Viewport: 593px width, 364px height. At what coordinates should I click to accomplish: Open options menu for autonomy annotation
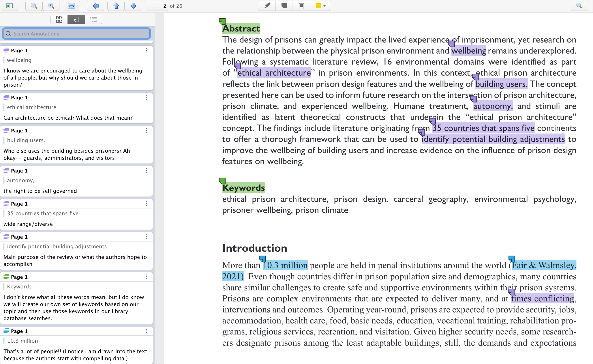146,171
